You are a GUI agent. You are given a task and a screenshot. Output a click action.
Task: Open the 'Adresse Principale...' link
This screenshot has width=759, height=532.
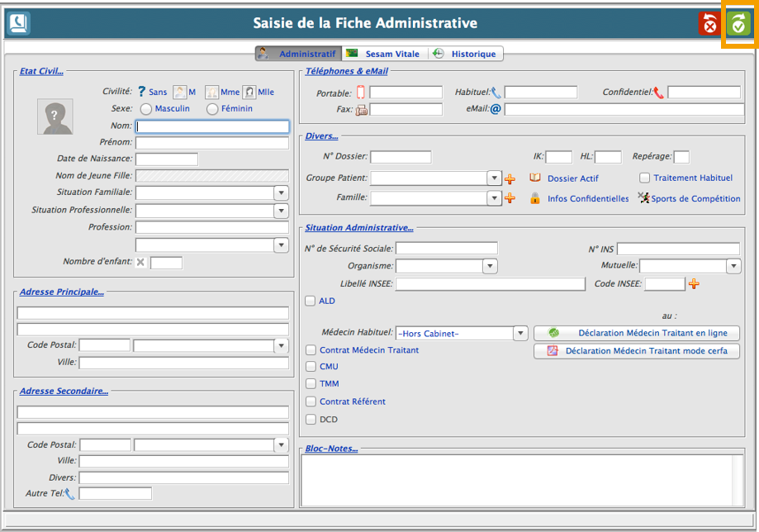61,292
